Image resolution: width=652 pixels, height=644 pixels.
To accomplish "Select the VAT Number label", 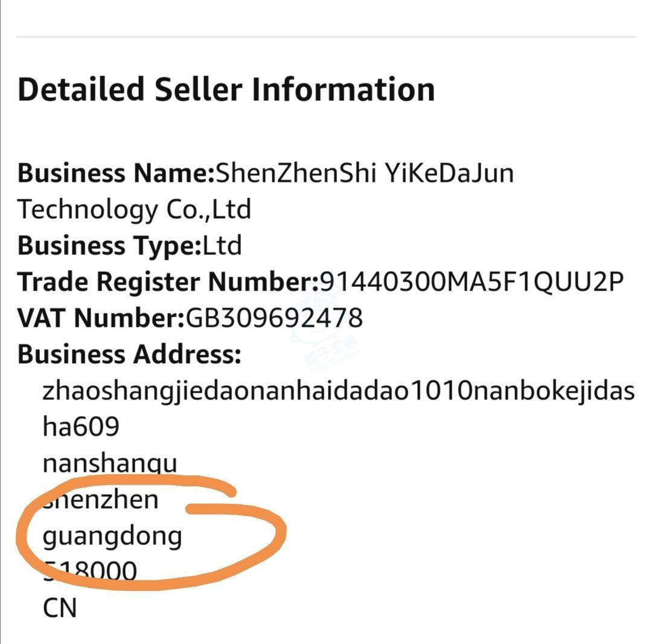I will pyautogui.click(x=101, y=318).
